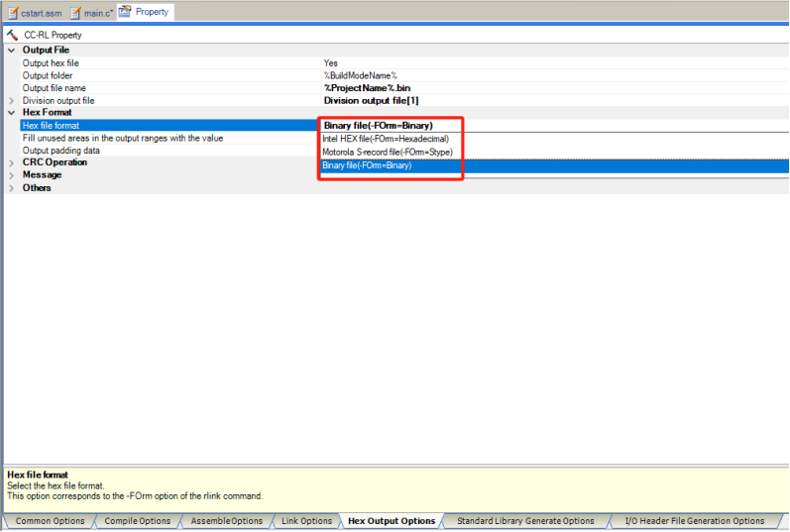Open the Common Options tab
This screenshot has height=532, width=790.
click(x=50, y=521)
